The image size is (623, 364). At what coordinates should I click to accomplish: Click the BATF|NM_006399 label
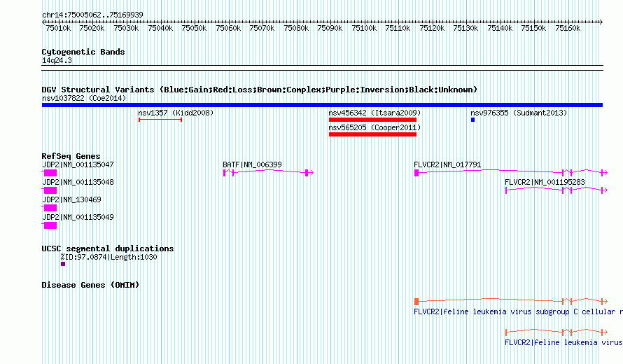pos(252,164)
